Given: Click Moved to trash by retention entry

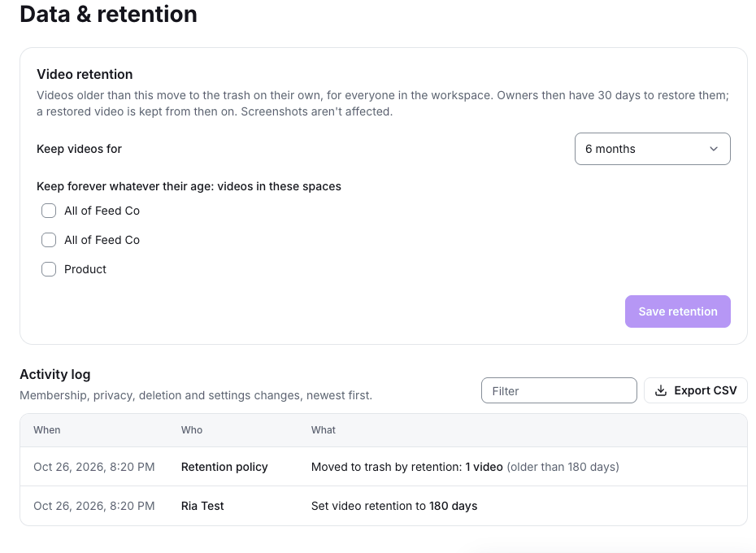Looking at the screenshot, I should [465, 467].
